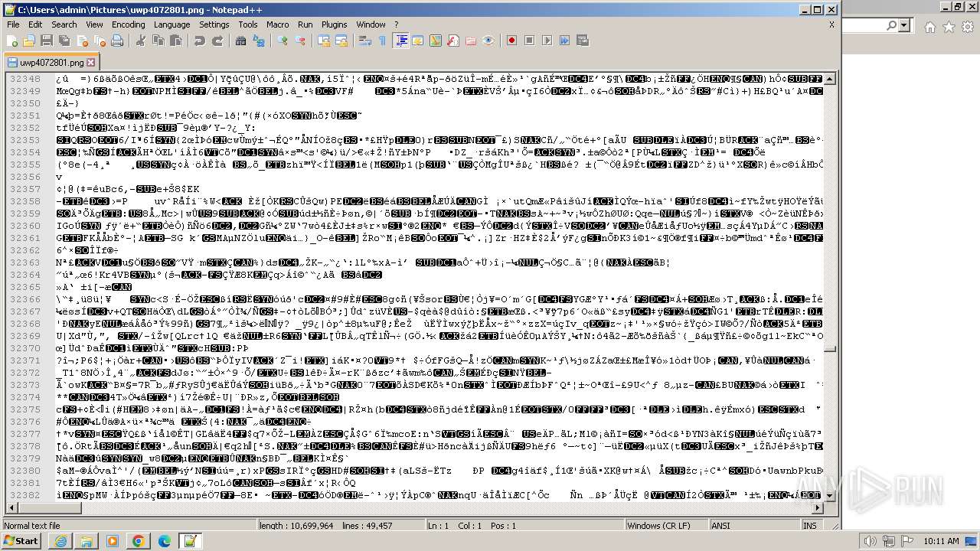The width and height of the screenshot is (980, 551).
Task: Open the Search menu
Action: pos(64,24)
